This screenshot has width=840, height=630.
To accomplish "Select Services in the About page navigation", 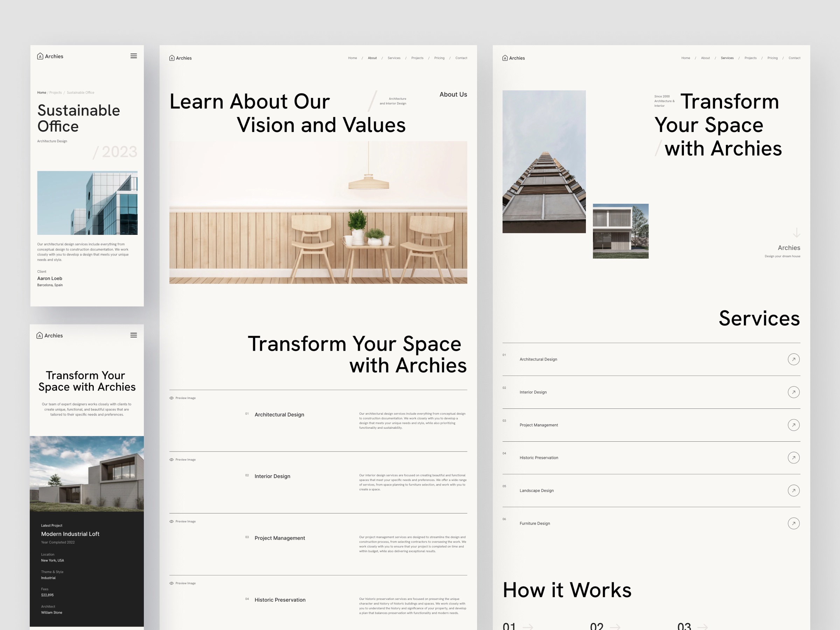I will click(394, 58).
